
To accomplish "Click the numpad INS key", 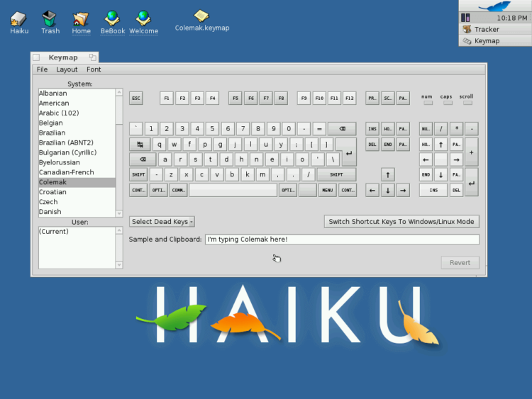I will click(x=433, y=191).
